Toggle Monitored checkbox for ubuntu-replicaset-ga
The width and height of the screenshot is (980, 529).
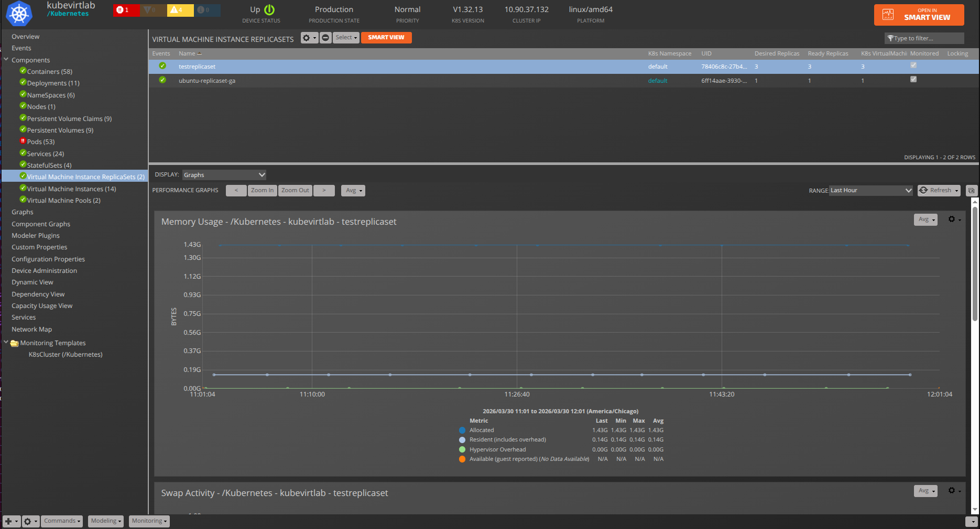(x=913, y=80)
